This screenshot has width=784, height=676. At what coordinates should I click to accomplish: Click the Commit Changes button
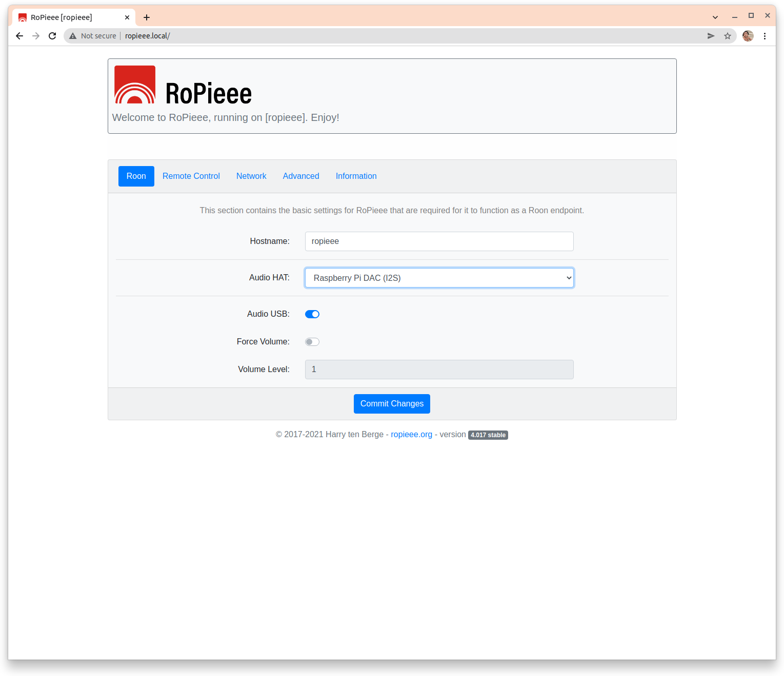(x=392, y=404)
